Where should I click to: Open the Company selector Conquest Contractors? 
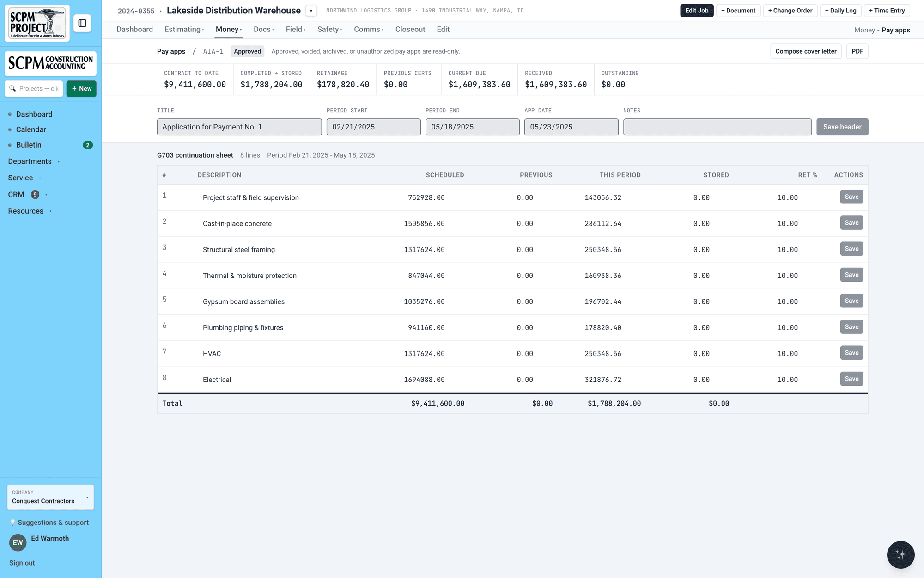coord(50,497)
